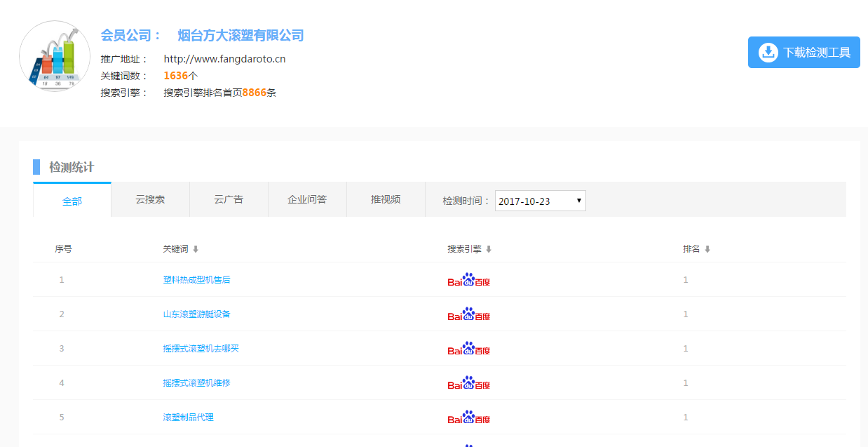Sort by keyword column arrow icon
The height and width of the screenshot is (447, 868).
(196, 249)
